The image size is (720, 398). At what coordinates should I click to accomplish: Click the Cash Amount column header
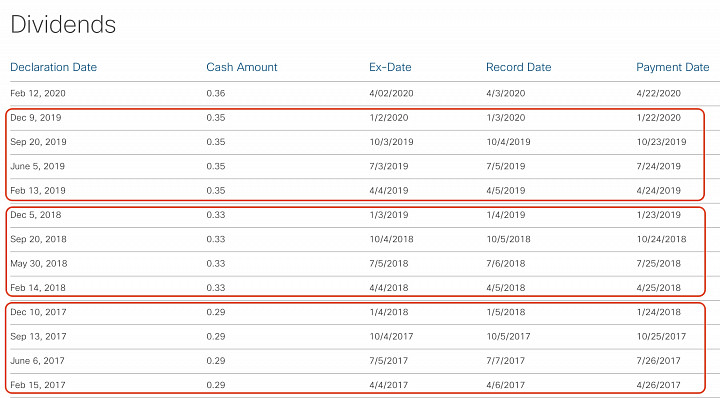(x=242, y=67)
